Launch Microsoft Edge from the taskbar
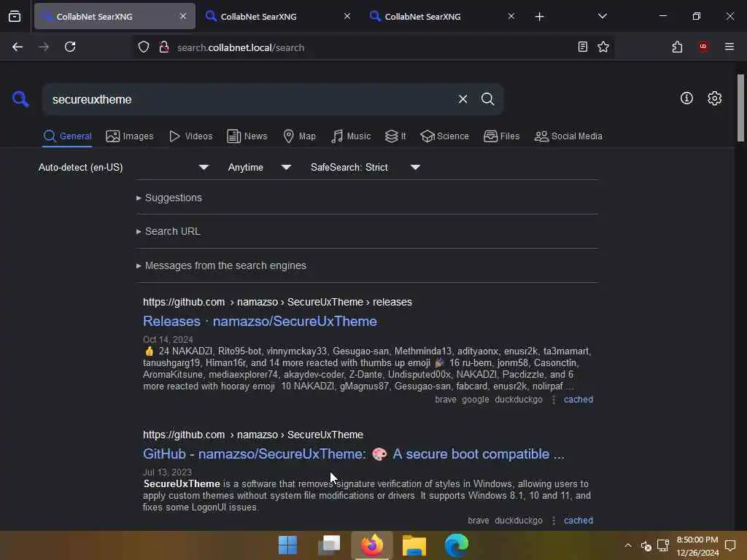This screenshot has height=560, width=747. coord(457,545)
